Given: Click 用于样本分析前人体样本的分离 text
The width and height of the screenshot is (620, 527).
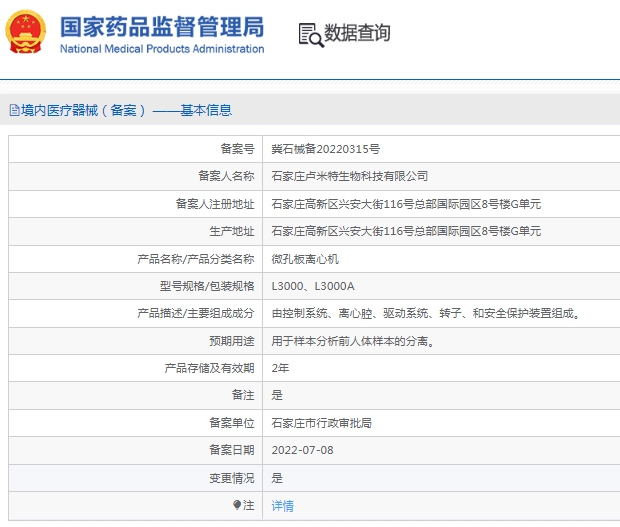Looking at the screenshot, I should pos(353,341).
